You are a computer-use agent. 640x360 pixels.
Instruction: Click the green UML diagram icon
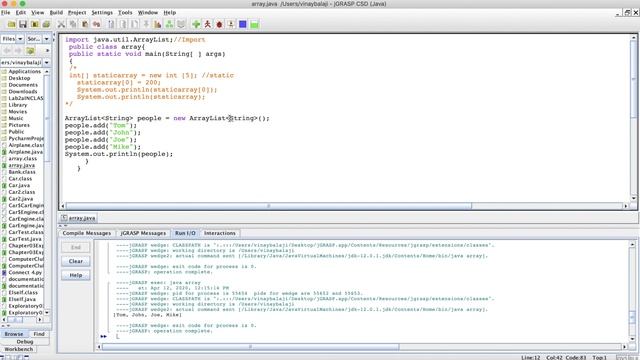[169, 24]
